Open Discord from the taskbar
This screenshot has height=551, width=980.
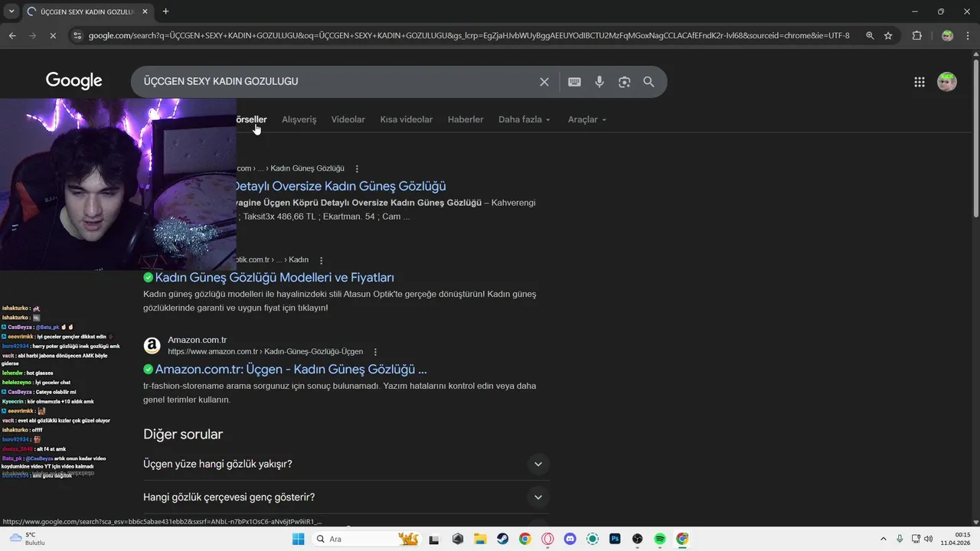point(570,539)
